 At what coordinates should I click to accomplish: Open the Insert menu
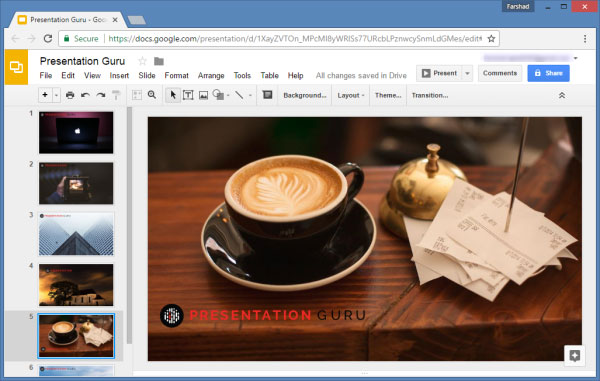(119, 75)
